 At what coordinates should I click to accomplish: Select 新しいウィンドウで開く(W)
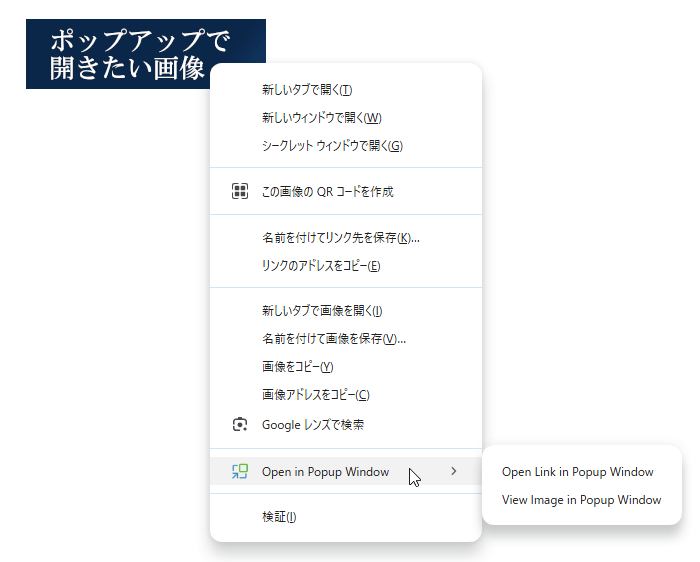click(346, 118)
